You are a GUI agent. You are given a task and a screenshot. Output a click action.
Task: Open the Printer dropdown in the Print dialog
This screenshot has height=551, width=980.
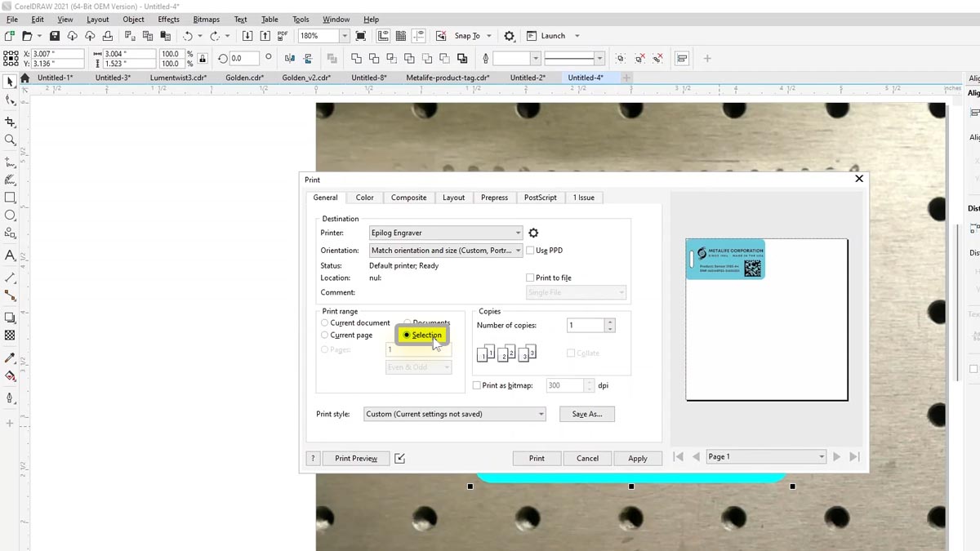point(516,233)
